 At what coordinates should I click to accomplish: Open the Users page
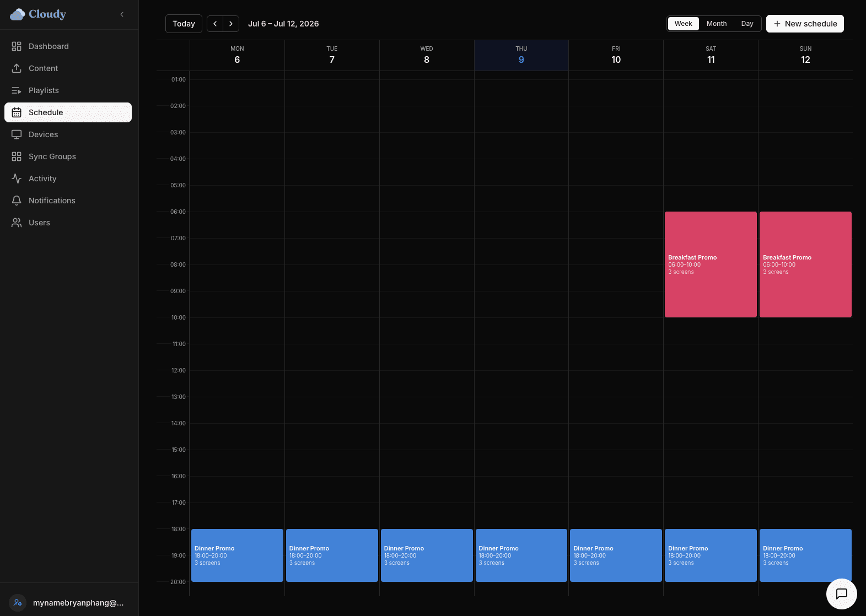(68, 223)
